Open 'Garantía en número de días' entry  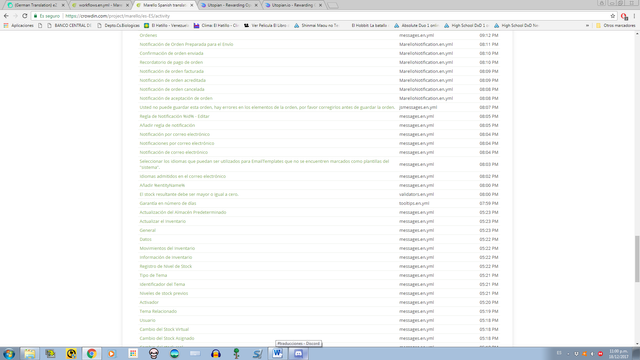pyautogui.click(x=168, y=203)
